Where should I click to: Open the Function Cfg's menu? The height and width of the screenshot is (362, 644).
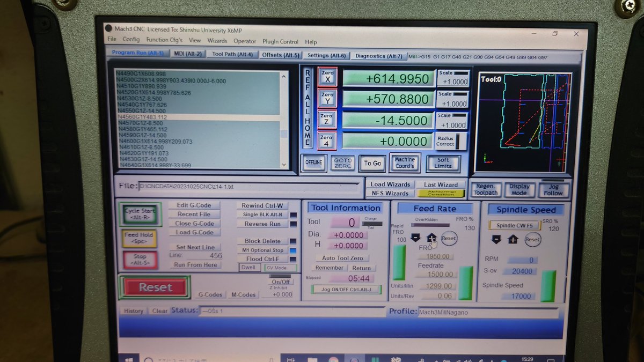164,40
